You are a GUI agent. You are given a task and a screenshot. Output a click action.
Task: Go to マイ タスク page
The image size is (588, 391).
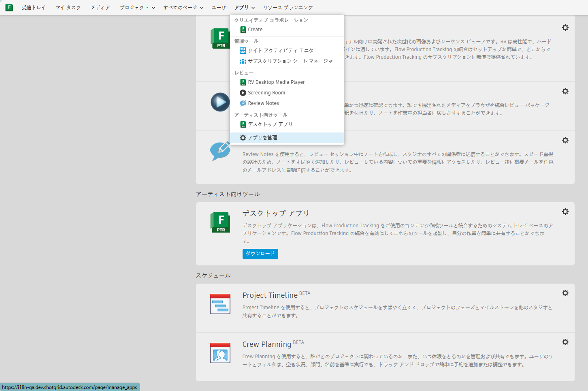[x=68, y=8]
